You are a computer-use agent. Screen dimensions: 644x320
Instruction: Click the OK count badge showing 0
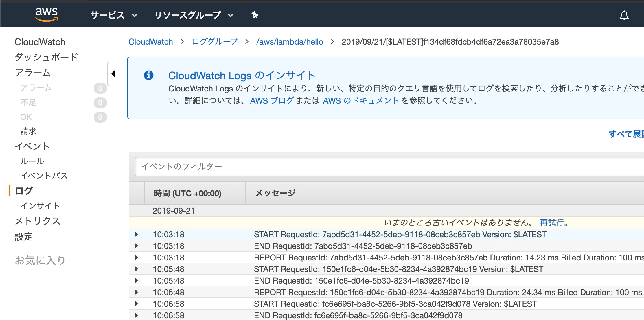coord(100,117)
